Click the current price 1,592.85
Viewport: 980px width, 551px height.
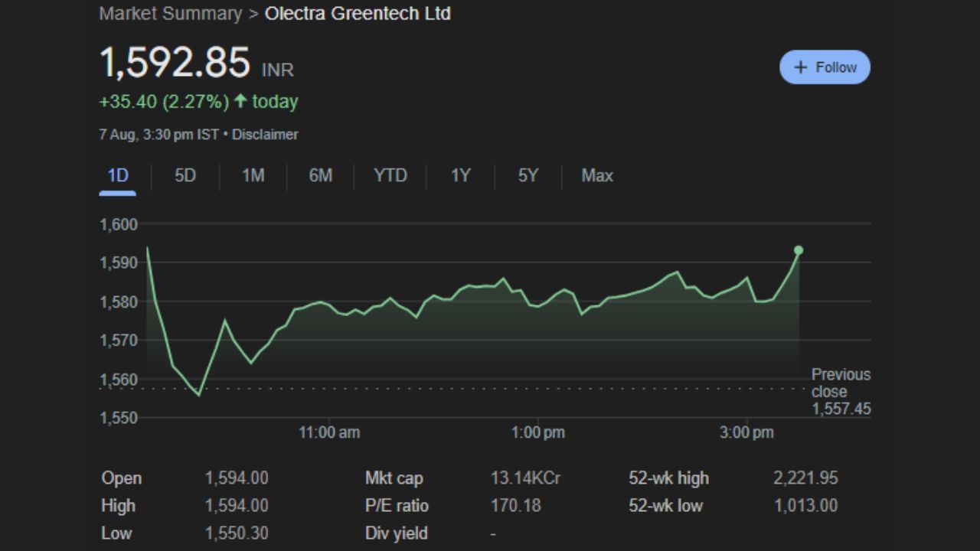coord(175,63)
